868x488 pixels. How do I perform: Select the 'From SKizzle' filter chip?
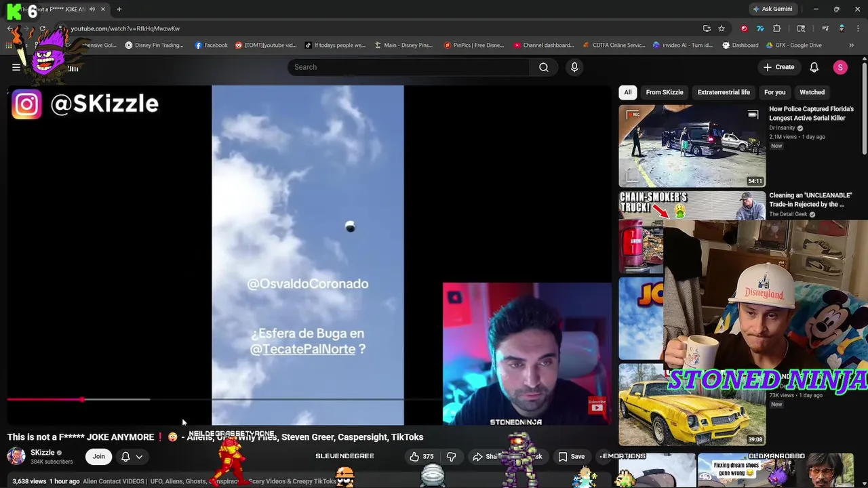(x=665, y=92)
